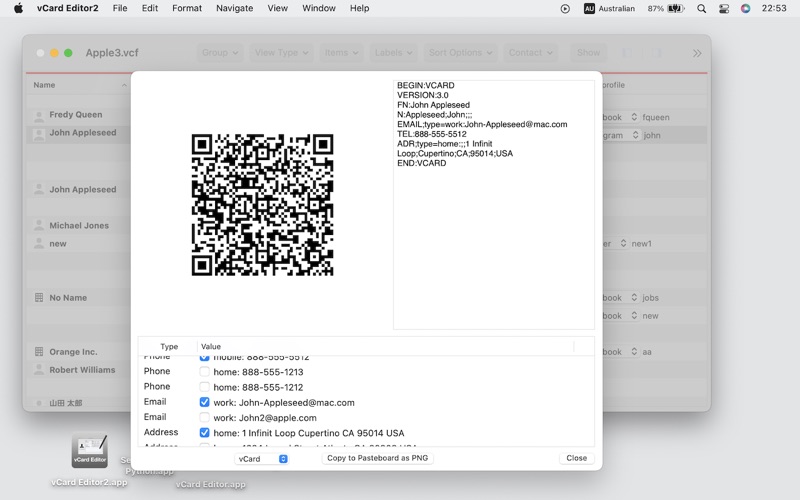Click the Now Playing icon in the menu bar
This screenshot has width=800, height=500.
pos(565,8)
